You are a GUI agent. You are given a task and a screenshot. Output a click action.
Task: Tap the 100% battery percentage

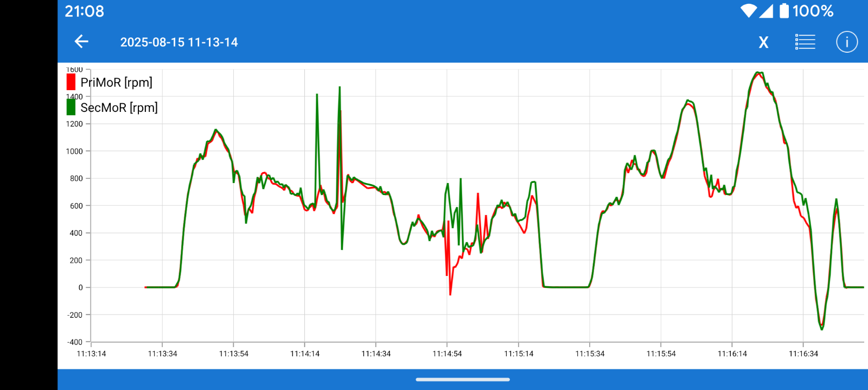[x=813, y=11]
